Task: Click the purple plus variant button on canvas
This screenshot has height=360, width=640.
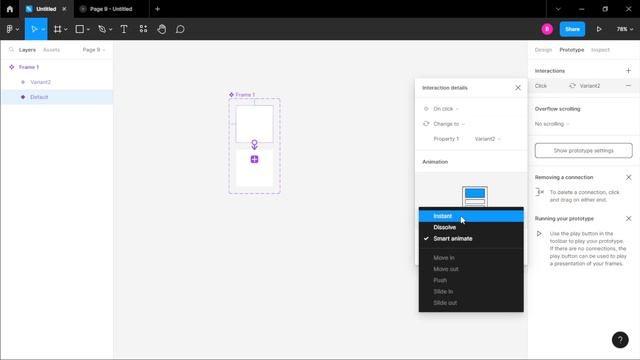Action: click(x=254, y=159)
